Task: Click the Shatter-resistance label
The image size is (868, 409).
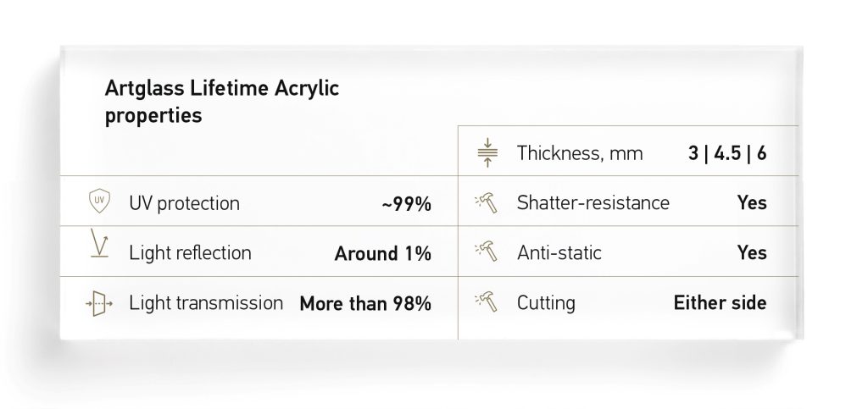Action: tap(593, 203)
